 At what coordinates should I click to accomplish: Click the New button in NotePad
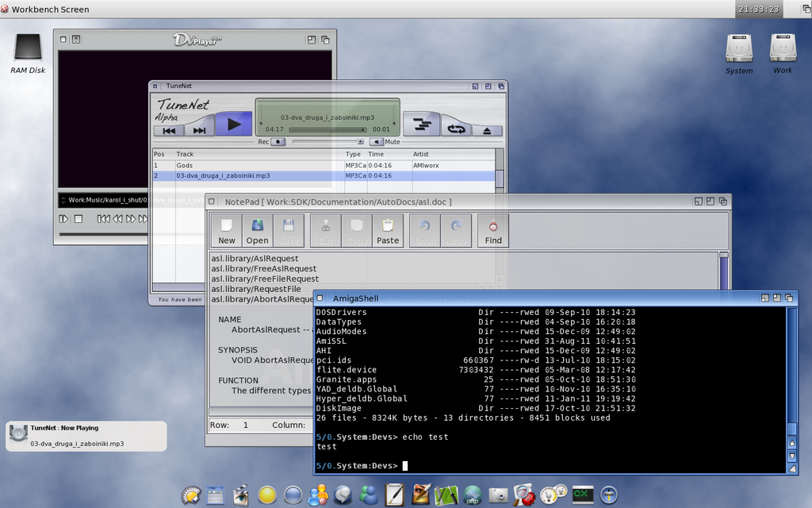tap(227, 231)
